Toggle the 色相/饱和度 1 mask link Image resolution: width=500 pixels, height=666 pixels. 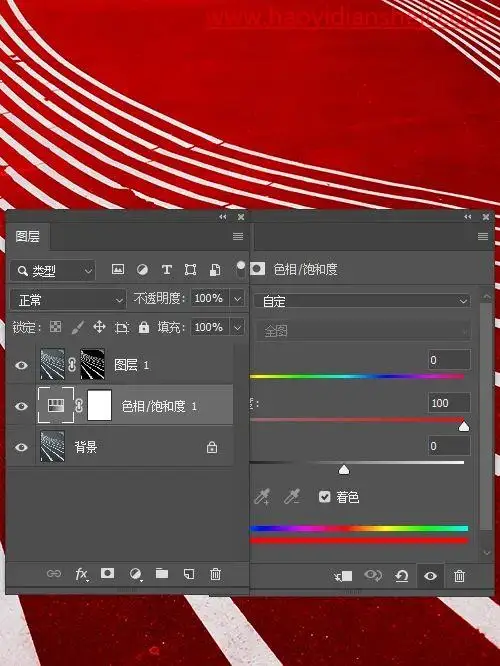click(79, 406)
